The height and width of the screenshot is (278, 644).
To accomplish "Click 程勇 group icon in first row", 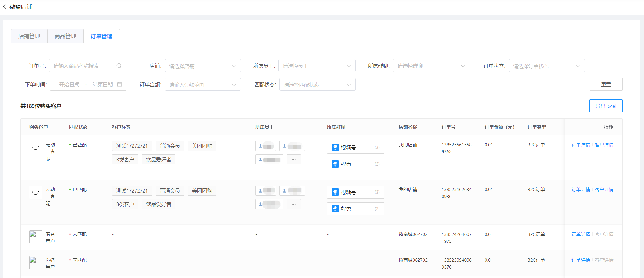I will (x=335, y=164).
